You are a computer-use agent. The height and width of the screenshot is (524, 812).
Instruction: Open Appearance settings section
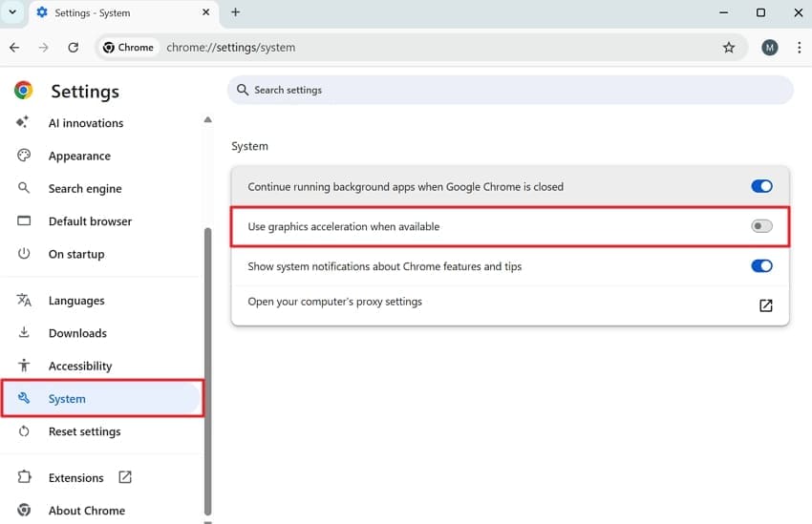pos(79,156)
